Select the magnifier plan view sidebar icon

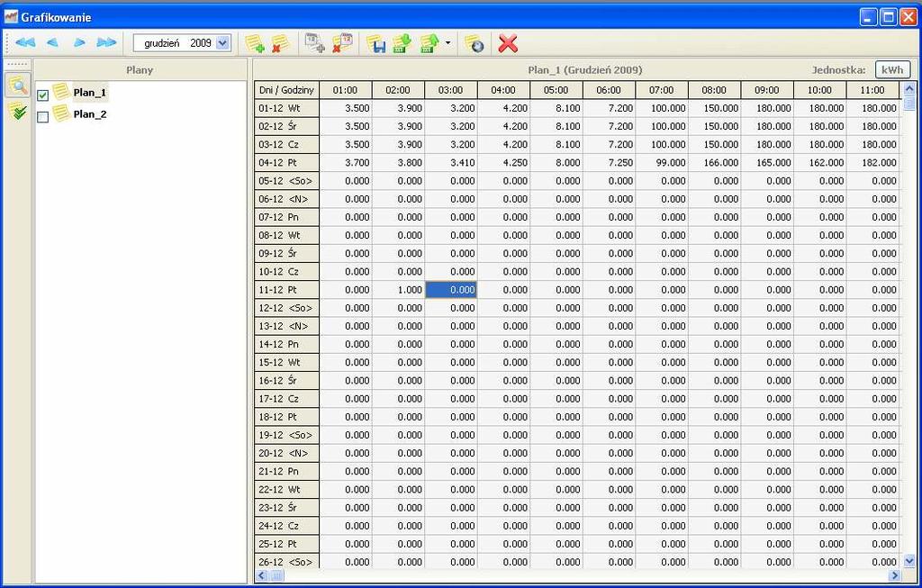coord(18,86)
